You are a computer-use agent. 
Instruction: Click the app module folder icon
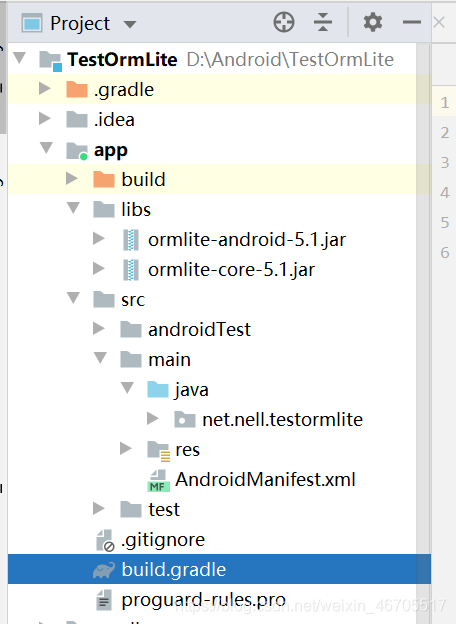77,150
